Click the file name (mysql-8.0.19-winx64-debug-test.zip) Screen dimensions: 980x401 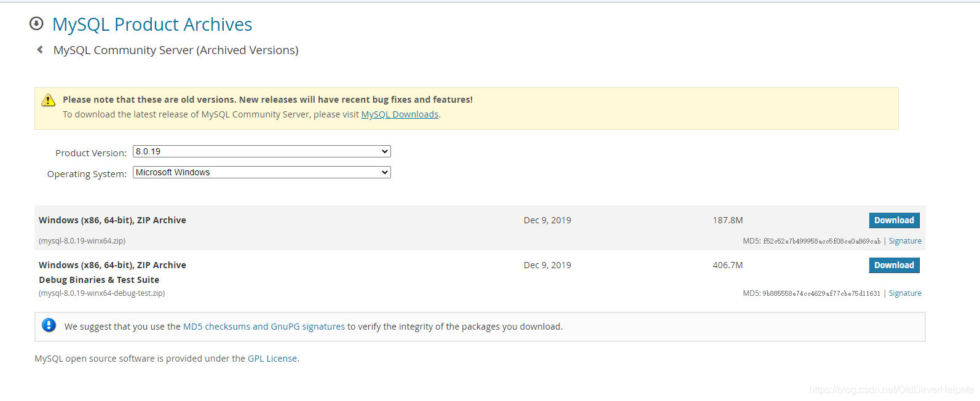tap(101, 293)
